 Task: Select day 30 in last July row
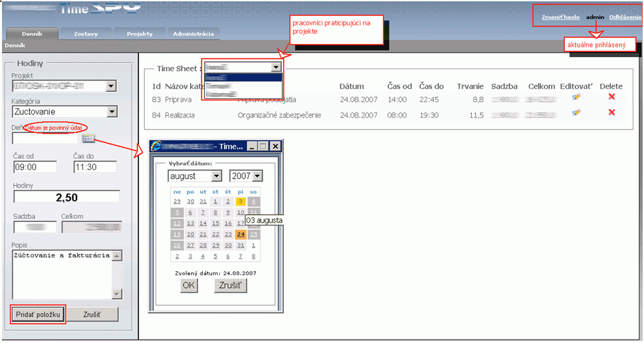click(x=190, y=201)
